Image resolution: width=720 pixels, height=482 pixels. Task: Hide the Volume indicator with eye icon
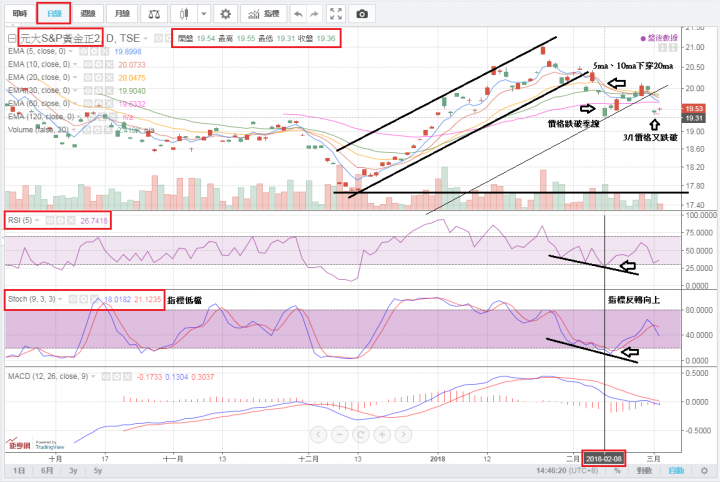click(x=88, y=130)
